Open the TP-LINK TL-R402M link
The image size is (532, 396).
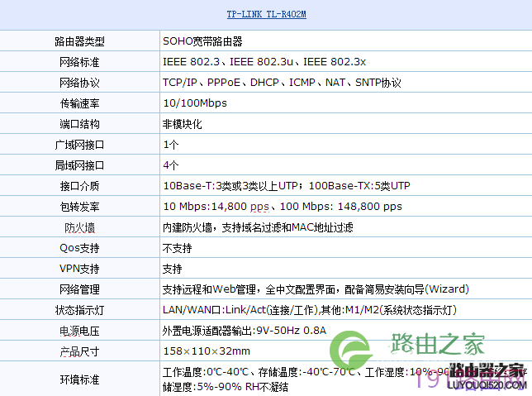pyautogui.click(x=266, y=14)
